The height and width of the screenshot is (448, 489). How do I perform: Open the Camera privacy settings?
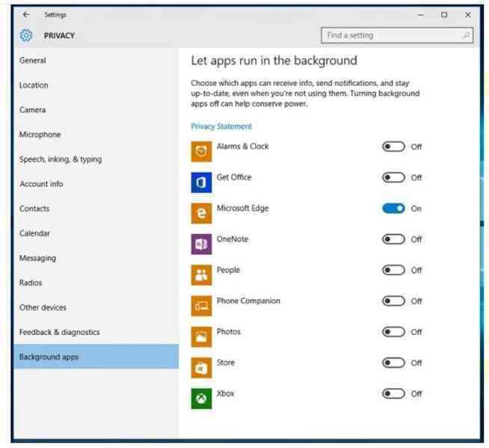pyautogui.click(x=96, y=110)
